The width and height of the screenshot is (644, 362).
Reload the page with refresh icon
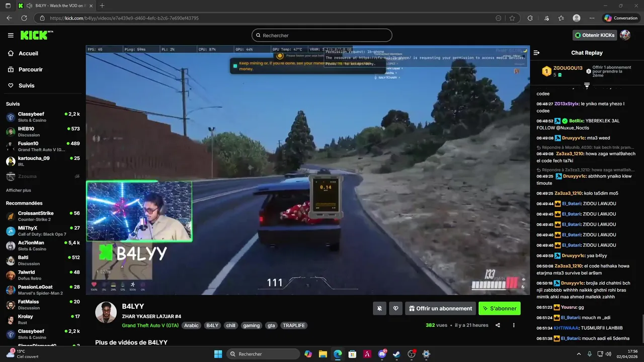(24, 18)
